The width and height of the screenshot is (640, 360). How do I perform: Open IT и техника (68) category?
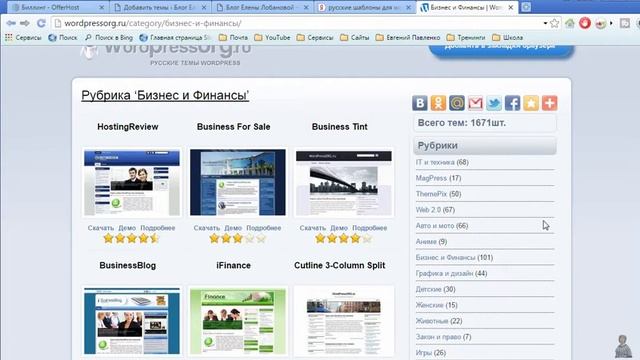point(442,162)
